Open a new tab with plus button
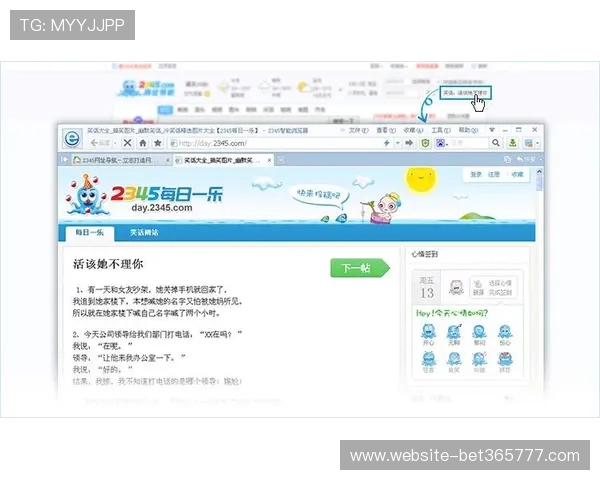The image size is (600, 480). pyautogui.click(x=280, y=160)
